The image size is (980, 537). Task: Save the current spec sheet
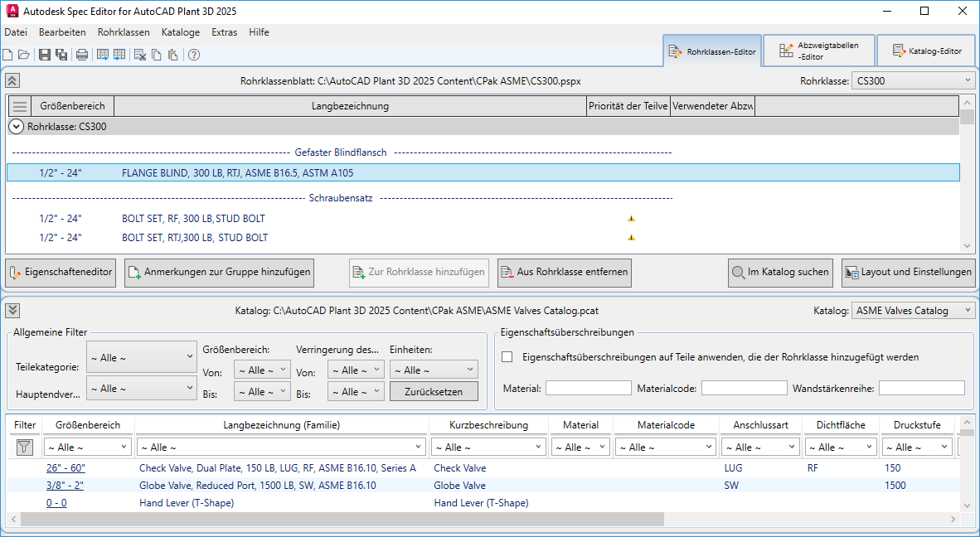[x=45, y=55]
